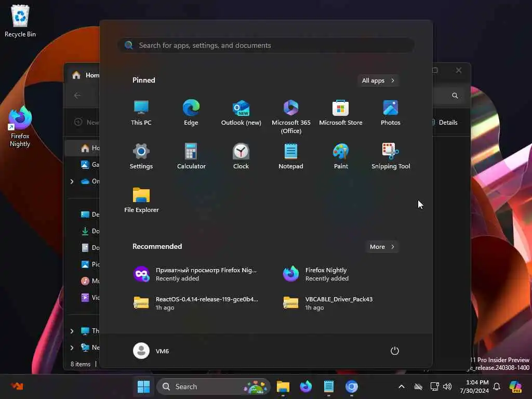Launch the Calculator app
Screen dimensions: 532x399
point(191,156)
